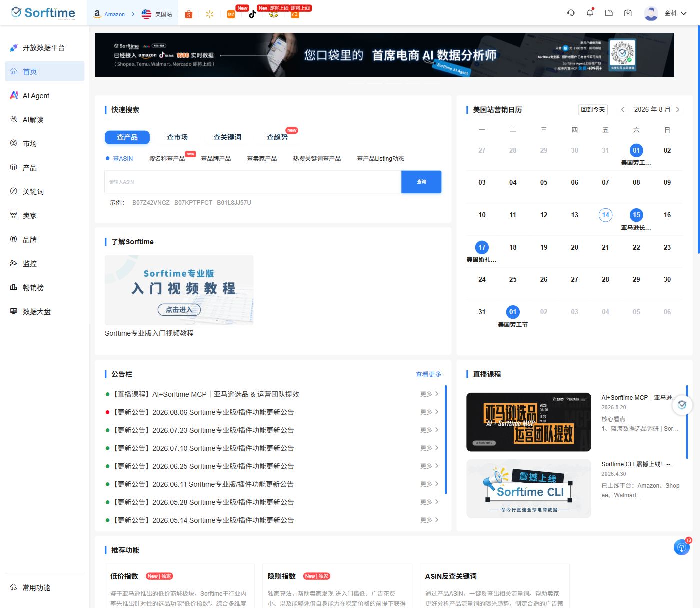Select the 查卖家产品 search mode
This screenshot has width=700, height=608.
click(x=262, y=158)
